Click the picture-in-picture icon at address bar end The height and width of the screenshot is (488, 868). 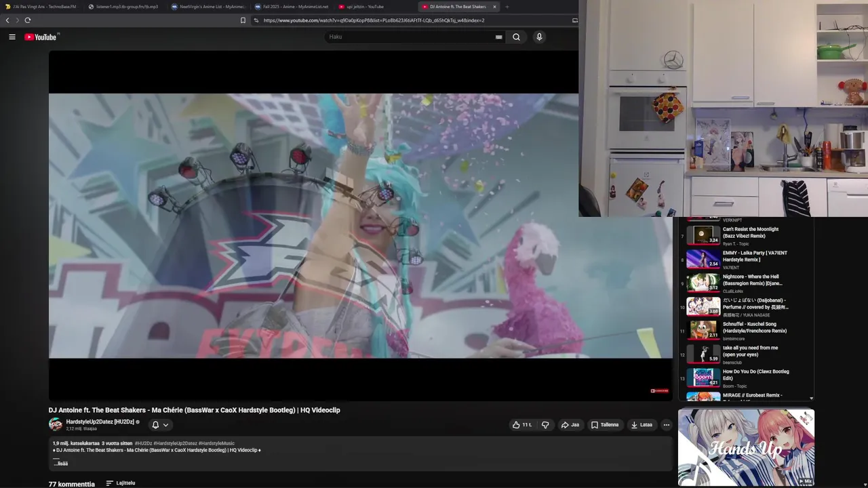tap(575, 20)
